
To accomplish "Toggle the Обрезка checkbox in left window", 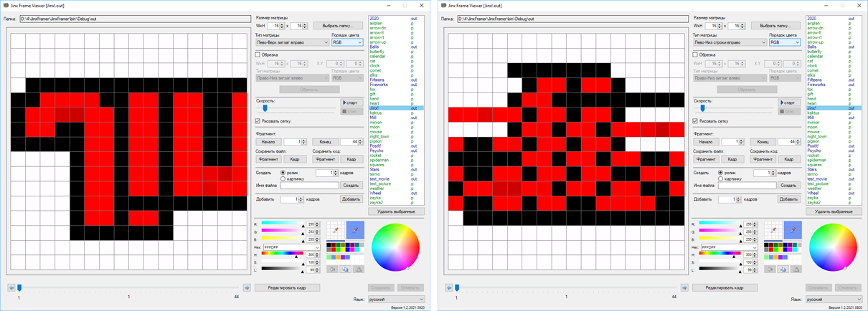I will [x=258, y=54].
